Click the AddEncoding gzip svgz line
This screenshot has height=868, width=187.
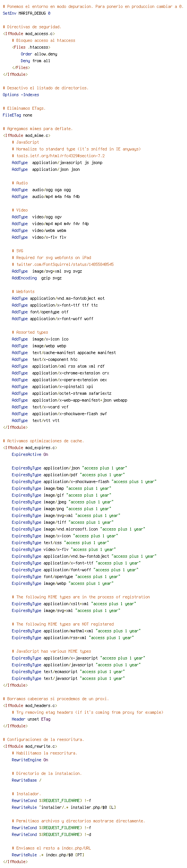tap(37, 278)
